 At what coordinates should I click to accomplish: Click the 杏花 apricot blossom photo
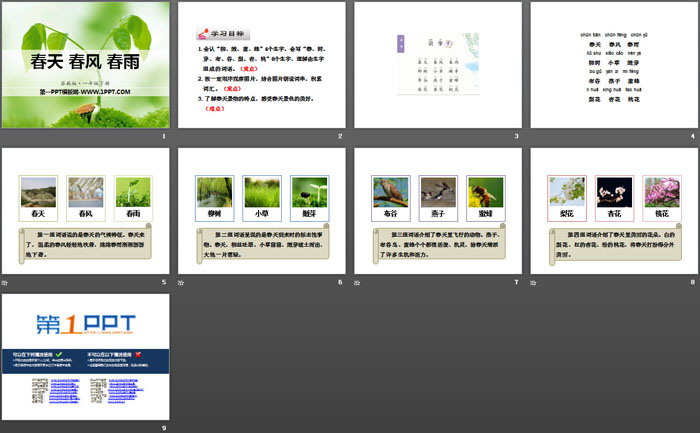coord(613,192)
